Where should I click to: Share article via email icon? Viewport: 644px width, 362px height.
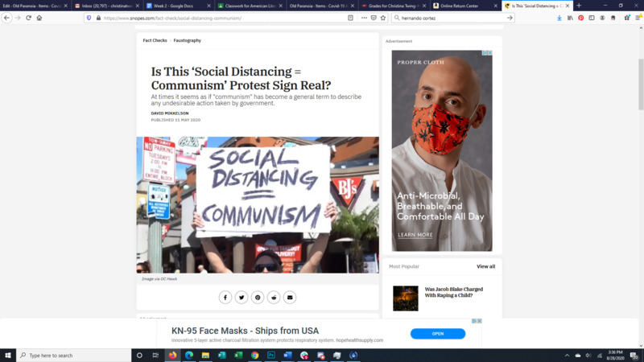[x=290, y=297]
